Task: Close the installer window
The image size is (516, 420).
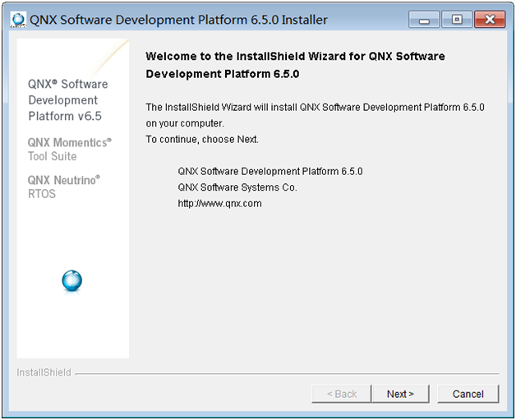Action: click(x=490, y=20)
